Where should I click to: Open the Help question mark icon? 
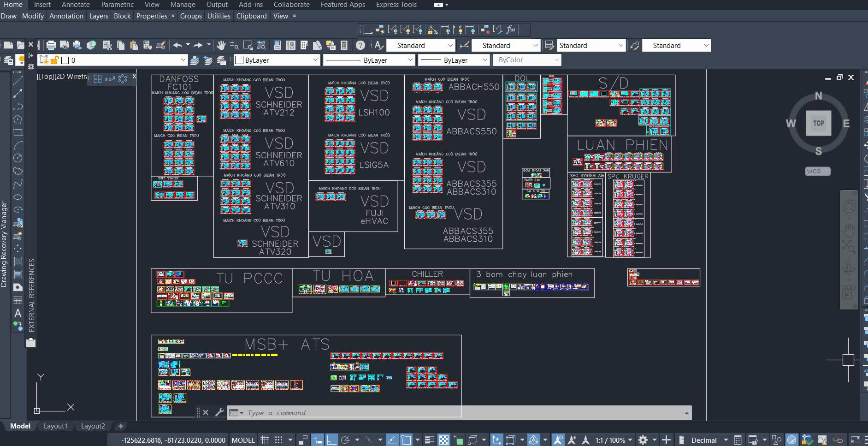360,45
